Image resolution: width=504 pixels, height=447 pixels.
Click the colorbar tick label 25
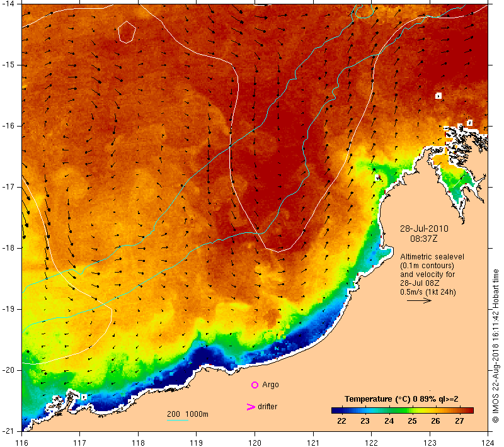pos(412,421)
